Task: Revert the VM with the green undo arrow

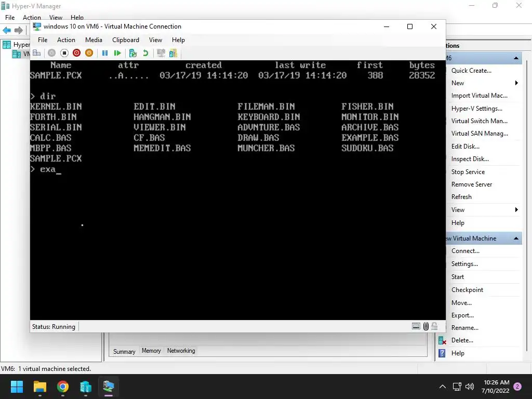Action: [x=145, y=53]
